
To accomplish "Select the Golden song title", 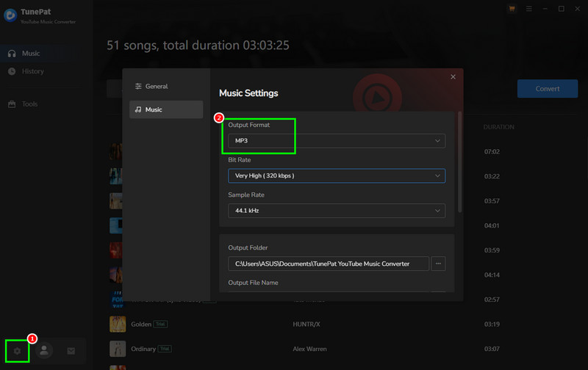I will (x=141, y=324).
